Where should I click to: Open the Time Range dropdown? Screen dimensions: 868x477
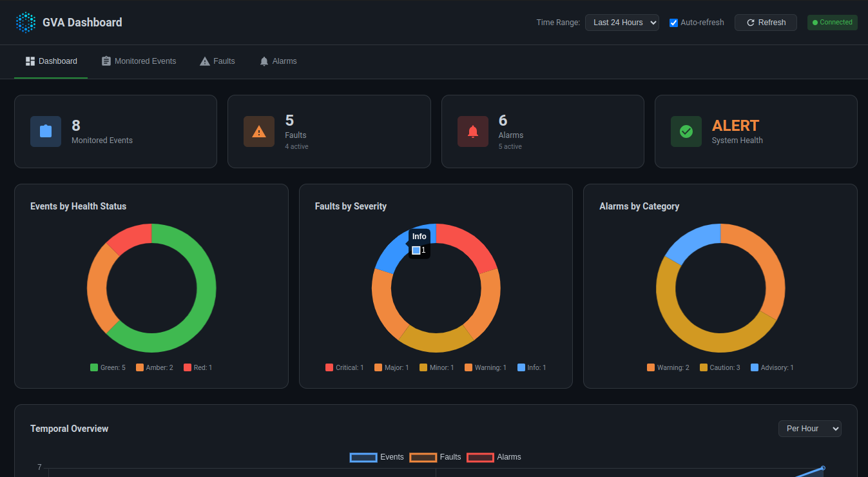(x=621, y=23)
